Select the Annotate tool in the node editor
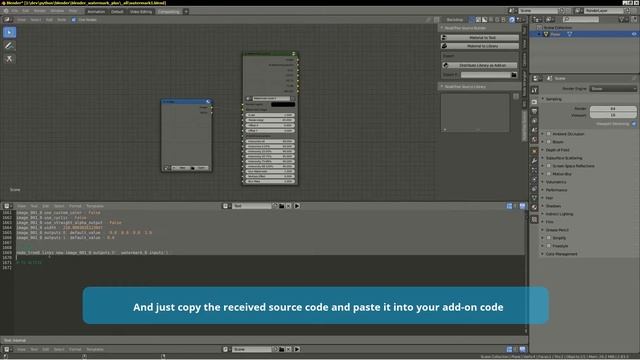 tap(9, 46)
